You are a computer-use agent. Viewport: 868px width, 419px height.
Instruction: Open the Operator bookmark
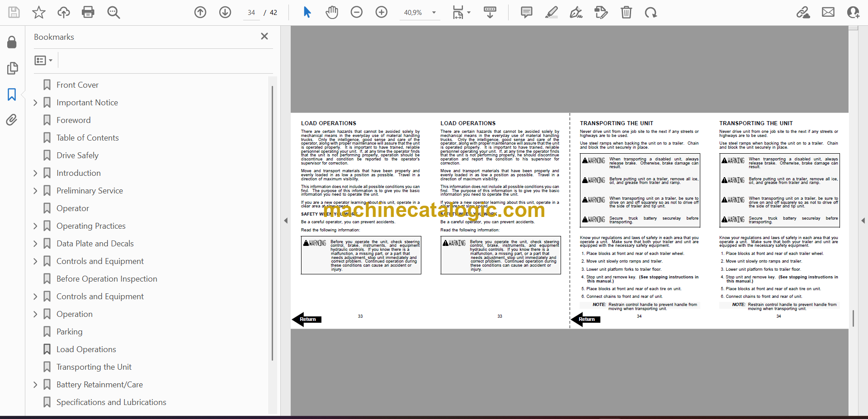click(x=73, y=208)
